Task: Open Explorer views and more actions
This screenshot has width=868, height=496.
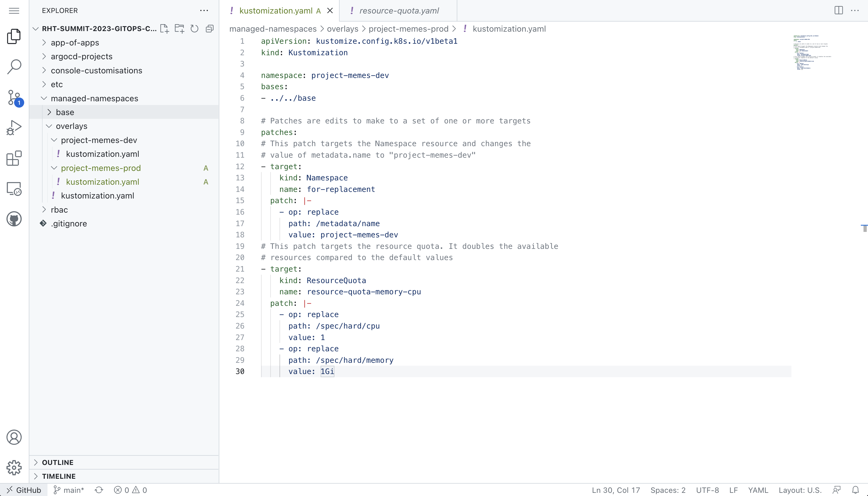Action: [x=204, y=11]
